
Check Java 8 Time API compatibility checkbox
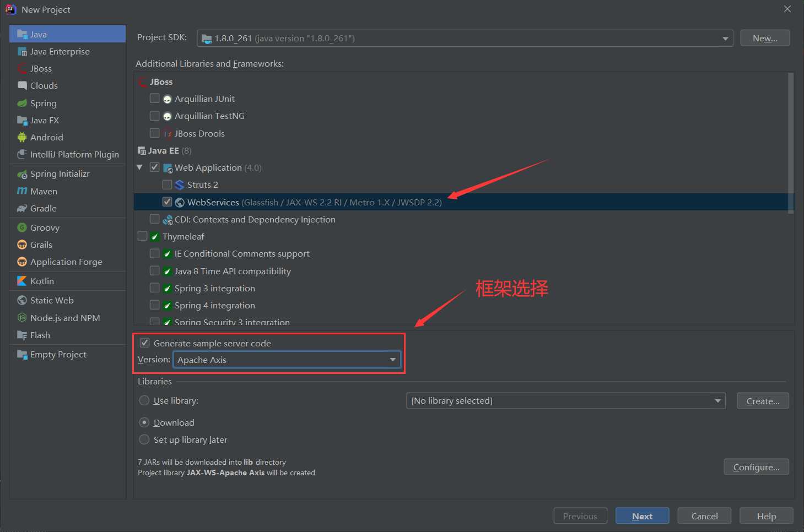click(x=154, y=270)
